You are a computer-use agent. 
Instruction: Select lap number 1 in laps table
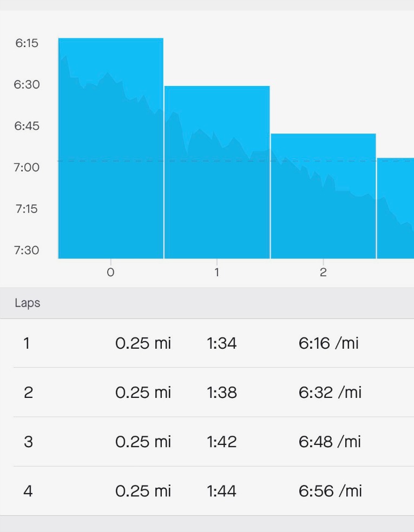(x=27, y=343)
